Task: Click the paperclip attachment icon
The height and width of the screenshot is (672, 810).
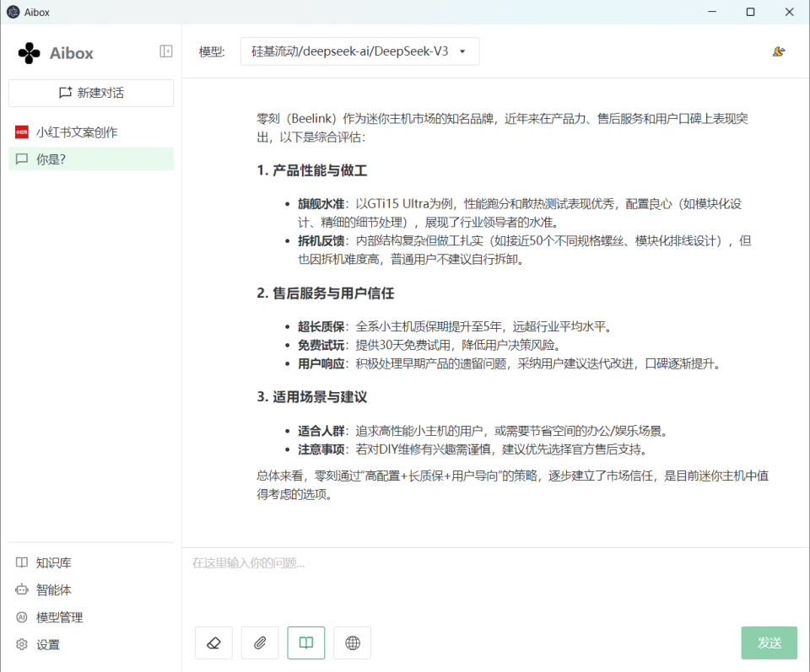Action: [x=260, y=643]
